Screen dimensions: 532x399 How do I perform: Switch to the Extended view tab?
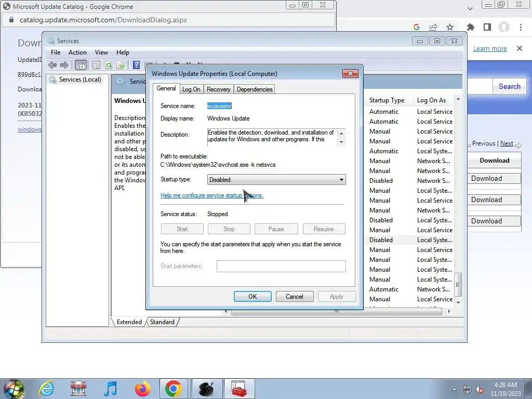coord(129,322)
